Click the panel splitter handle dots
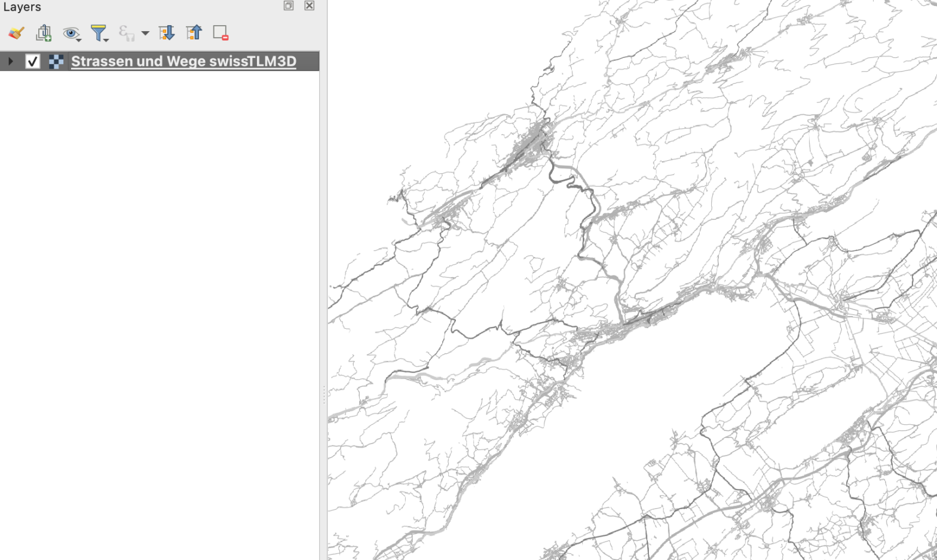This screenshot has height=560, width=937. click(x=324, y=394)
